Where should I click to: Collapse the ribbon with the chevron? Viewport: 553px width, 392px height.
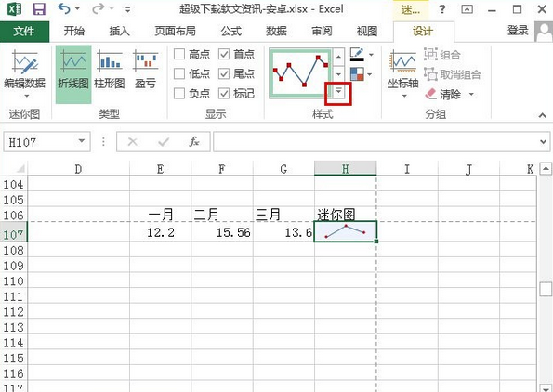pyautogui.click(x=543, y=115)
